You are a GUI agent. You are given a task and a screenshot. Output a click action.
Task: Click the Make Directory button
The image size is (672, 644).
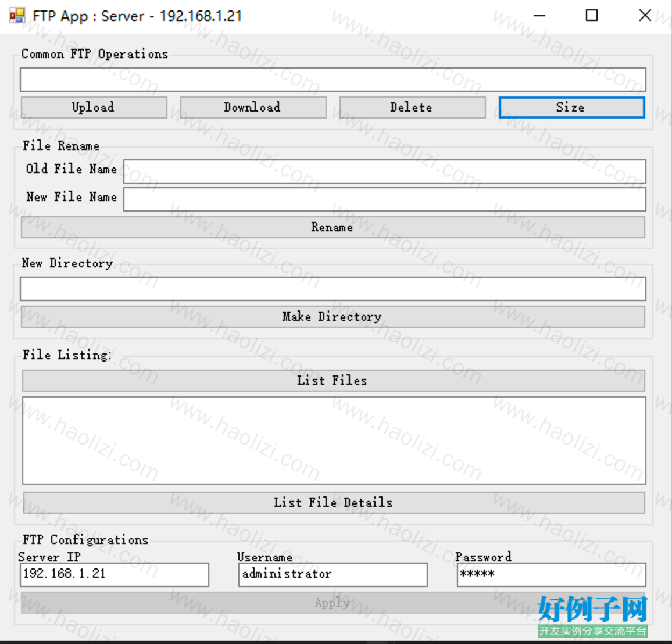(x=333, y=317)
